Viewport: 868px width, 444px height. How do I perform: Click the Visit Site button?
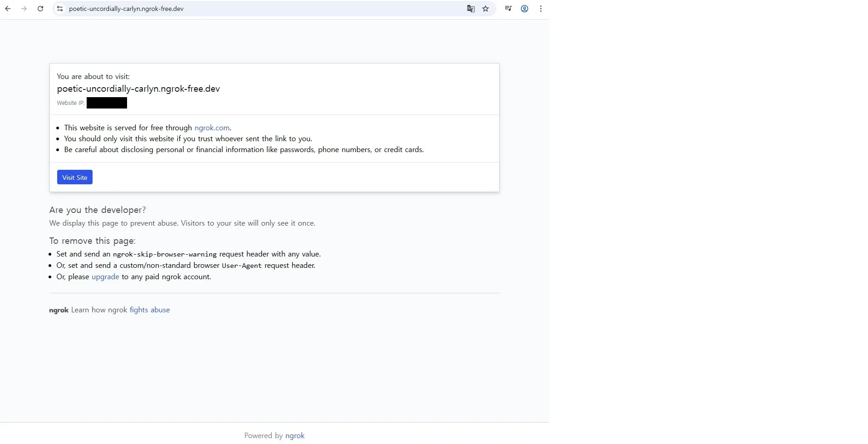point(75,178)
